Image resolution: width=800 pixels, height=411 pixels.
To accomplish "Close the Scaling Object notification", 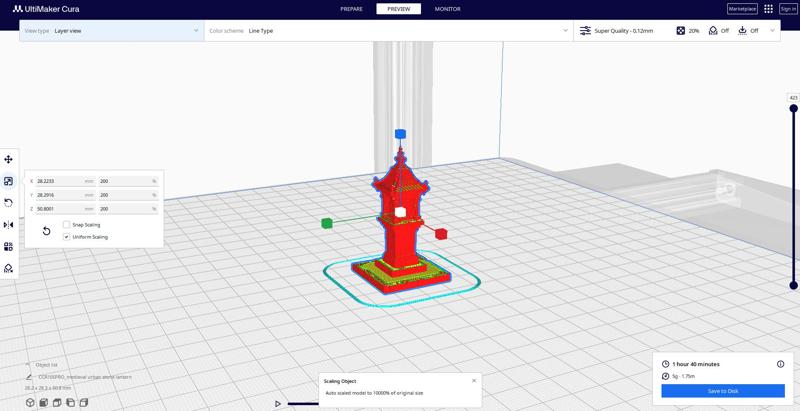I will 474,380.
